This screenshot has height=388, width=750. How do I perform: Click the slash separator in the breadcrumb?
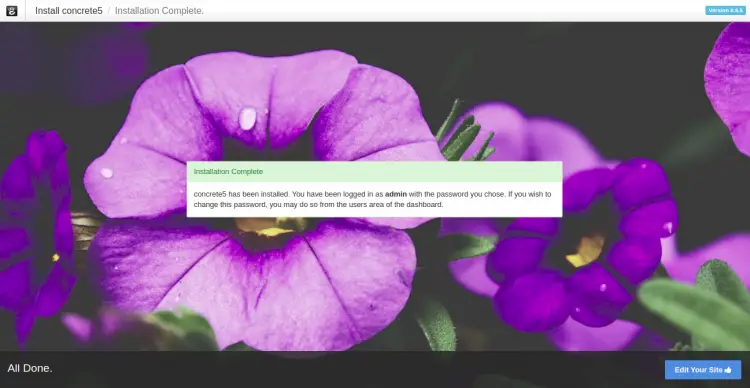[x=109, y=11]
